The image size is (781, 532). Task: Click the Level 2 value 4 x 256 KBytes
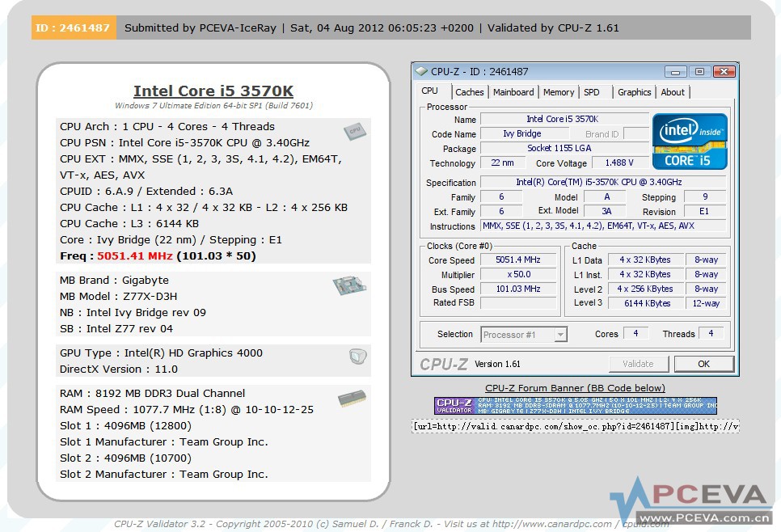645,289
